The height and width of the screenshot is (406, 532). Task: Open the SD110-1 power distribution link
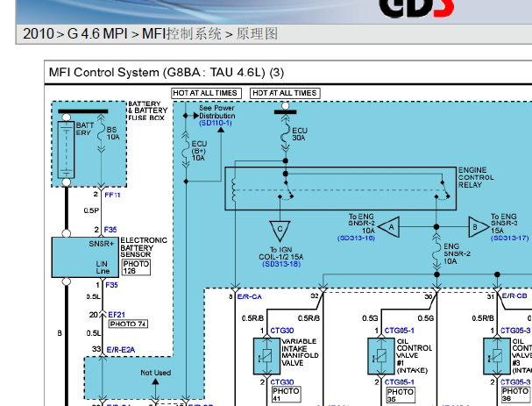click(x=216, y=123)
